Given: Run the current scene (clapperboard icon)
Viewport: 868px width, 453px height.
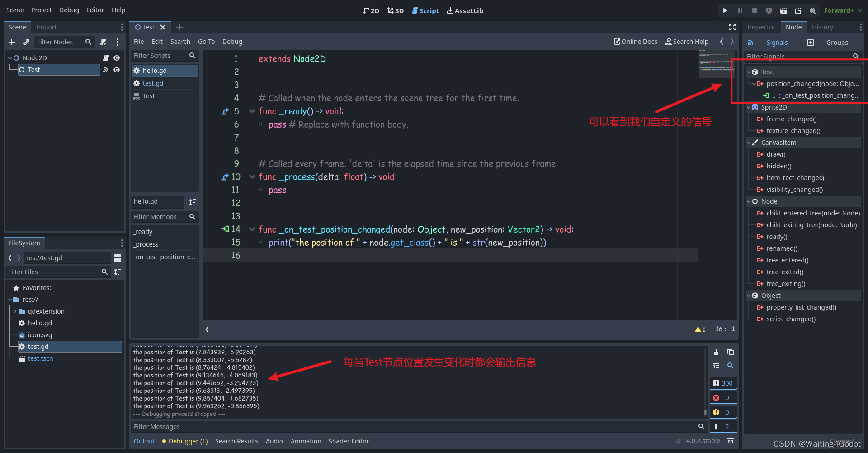Looking at the screenshot, I should (783, 10).
